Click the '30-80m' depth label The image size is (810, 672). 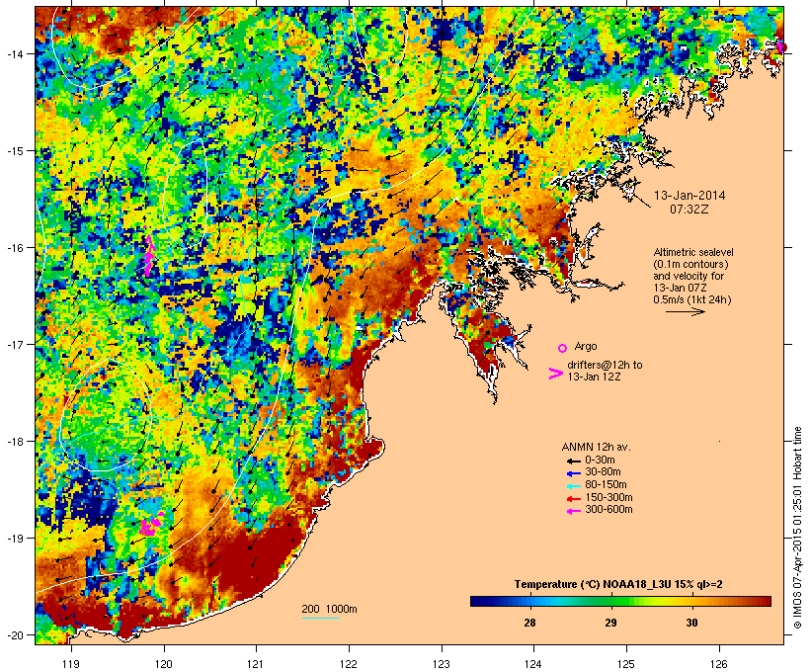603,472
